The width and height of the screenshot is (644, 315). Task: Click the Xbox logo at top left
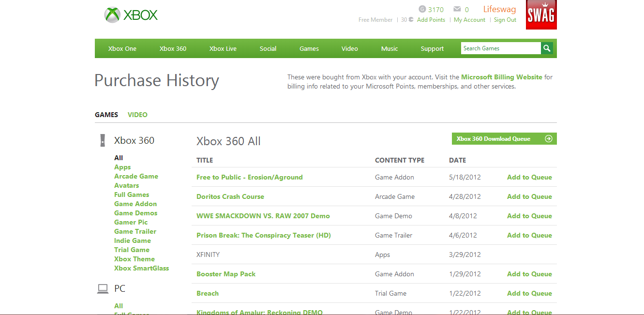coord(131,15)
